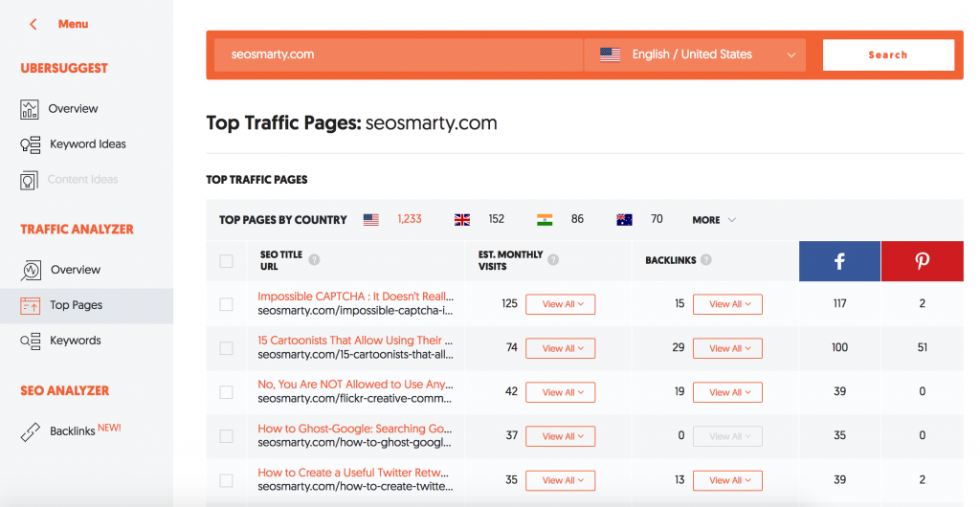
Task: Click the Facebook column header icon
Action: [x=839, y=261]
